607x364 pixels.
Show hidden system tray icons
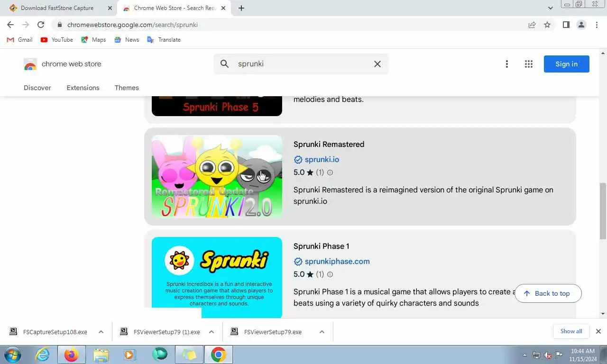pos(524,355)
